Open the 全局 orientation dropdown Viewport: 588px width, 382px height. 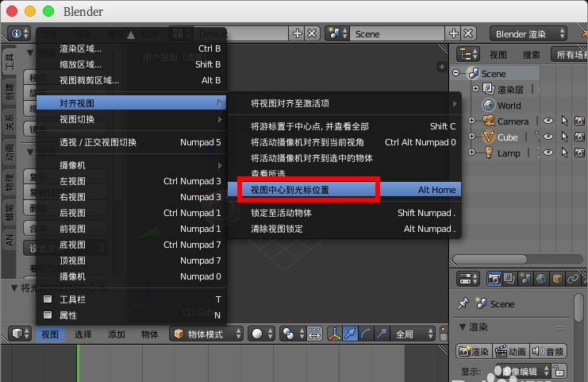[x=413, y=334]
